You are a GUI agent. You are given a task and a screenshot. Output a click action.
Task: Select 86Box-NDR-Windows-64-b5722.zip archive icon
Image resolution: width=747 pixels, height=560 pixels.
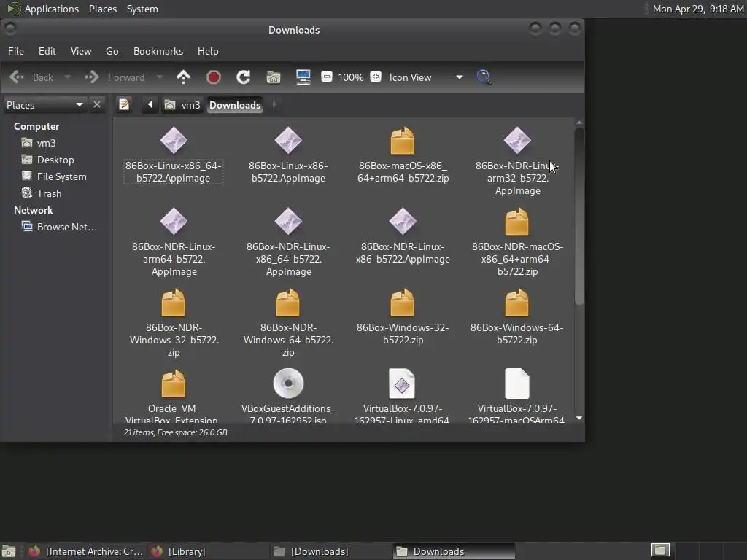pos(288,303)
